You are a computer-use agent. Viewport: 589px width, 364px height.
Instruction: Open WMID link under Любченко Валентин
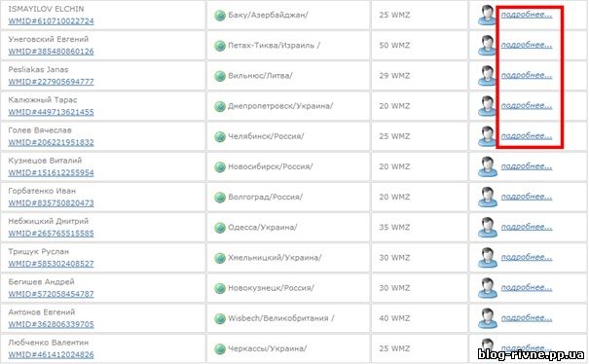(x=51, y=354)
